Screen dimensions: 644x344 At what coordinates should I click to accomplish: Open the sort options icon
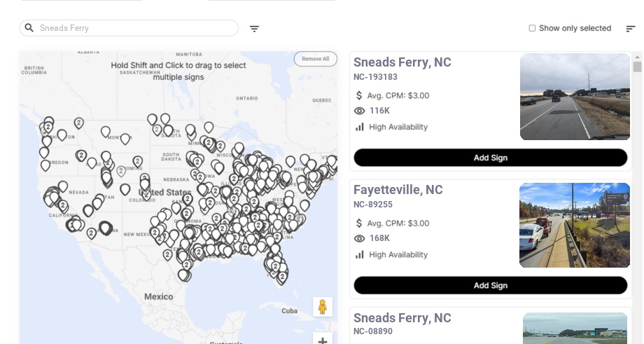pyautogui.click(x=630, y=29)
